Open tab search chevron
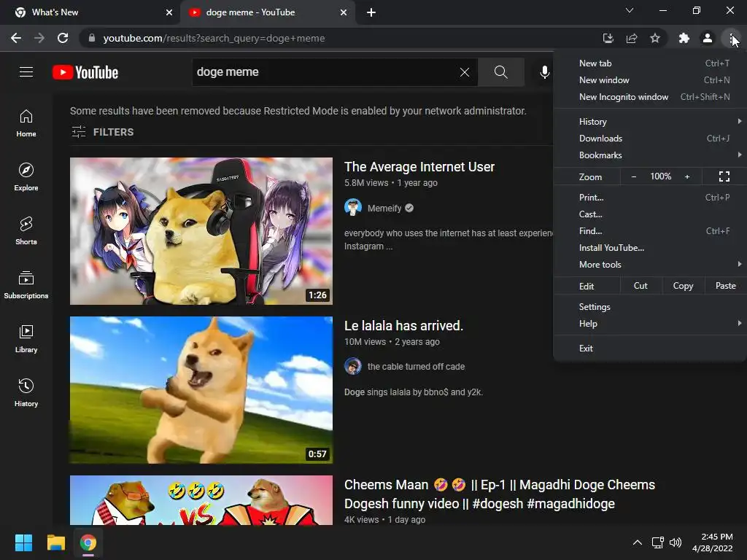 pos(630,10)
